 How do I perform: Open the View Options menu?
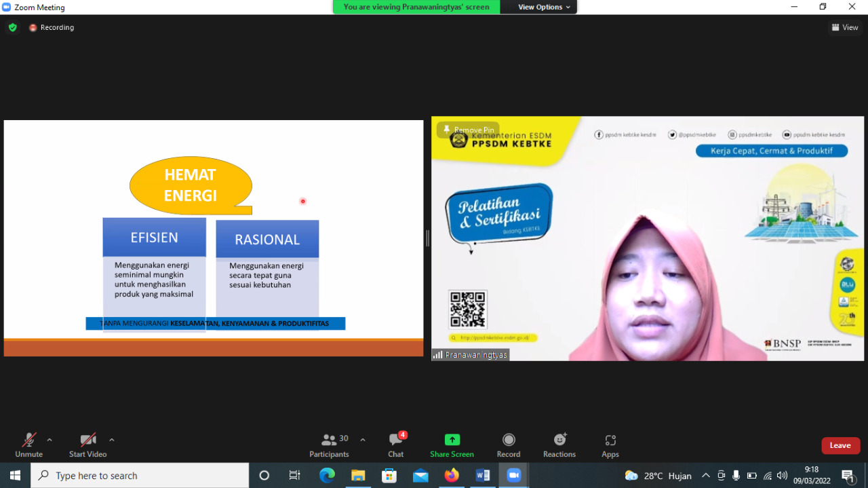coord(545,7)
